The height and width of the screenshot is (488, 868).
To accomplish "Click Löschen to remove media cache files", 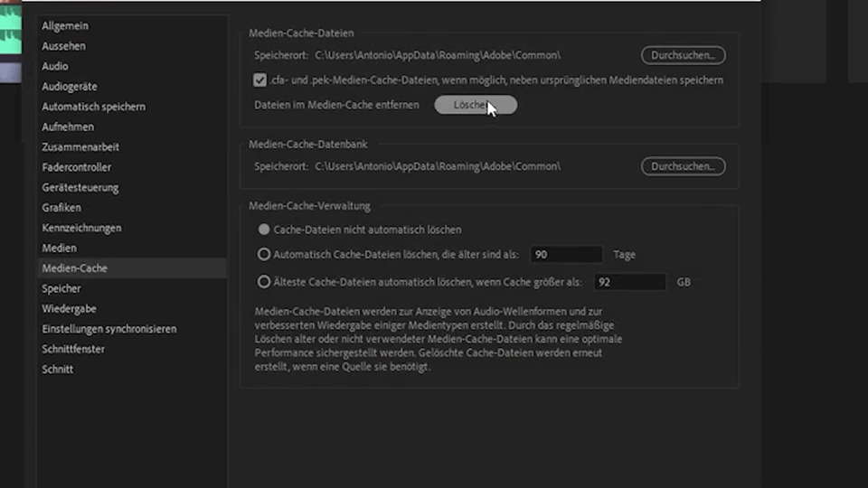I will point(475,105).
